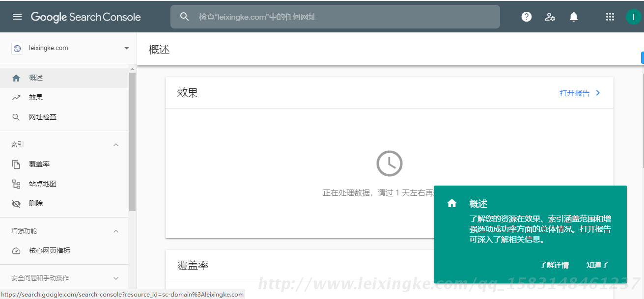The width and height of the screenshot is (644, 299).
Task: Click the 概述 page title
Action: [159, 50]
